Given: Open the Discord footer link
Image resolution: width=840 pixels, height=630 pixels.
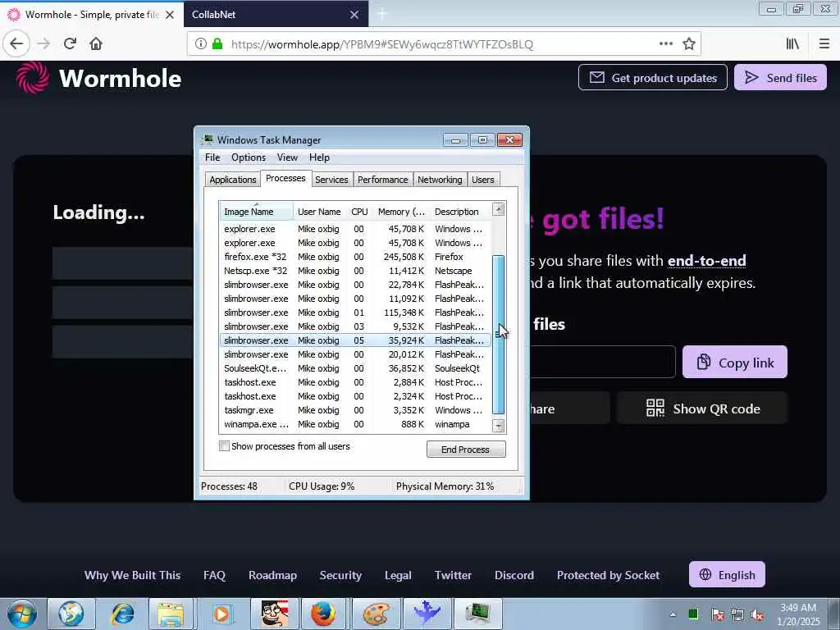Looking at the screenshot, I should point(514,575).
